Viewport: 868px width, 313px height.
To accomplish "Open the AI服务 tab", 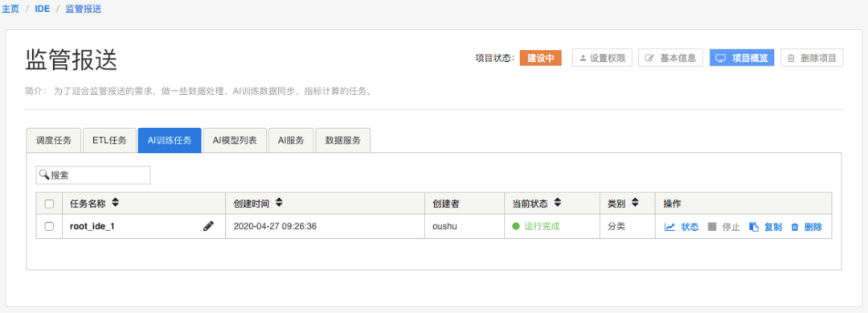I will click(291, 140).
